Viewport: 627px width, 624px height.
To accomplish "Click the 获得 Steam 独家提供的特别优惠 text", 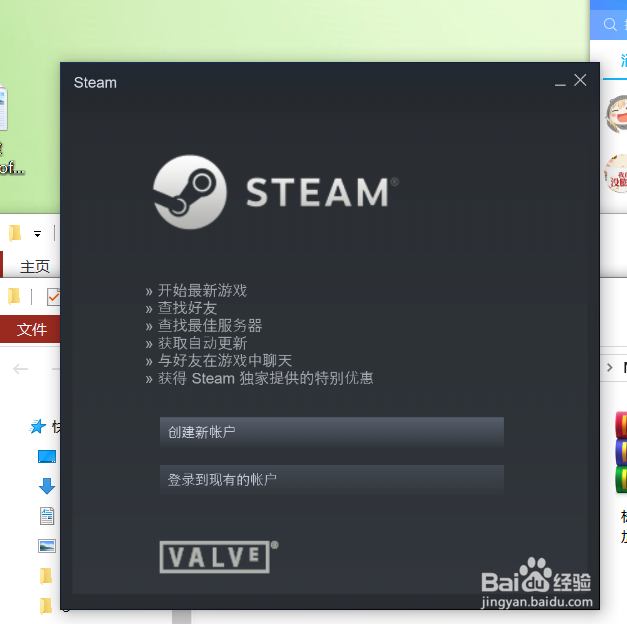I will tap(266, 378).
